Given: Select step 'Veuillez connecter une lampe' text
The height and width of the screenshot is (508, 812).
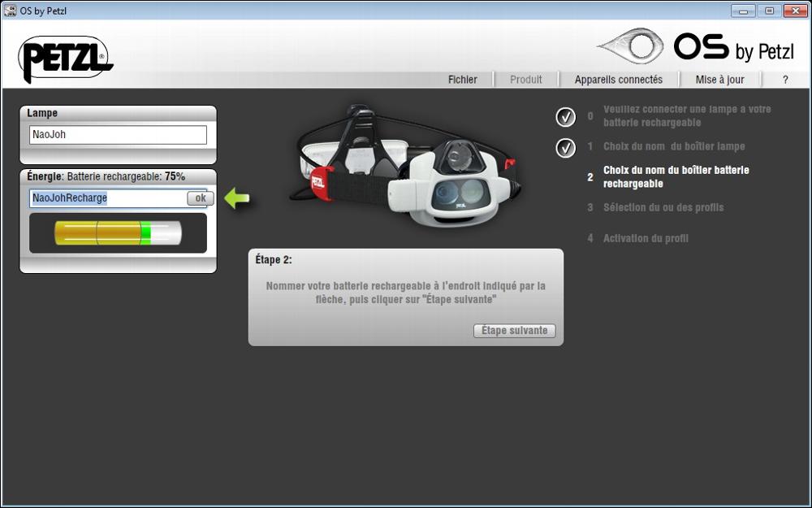Looking at the screenshot, I should tap(687, 116).
